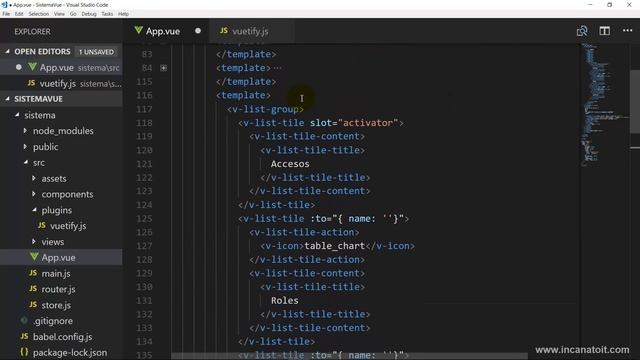Open the View menu
The height and width of the screenshot is (360, 640).
point(59,14)
